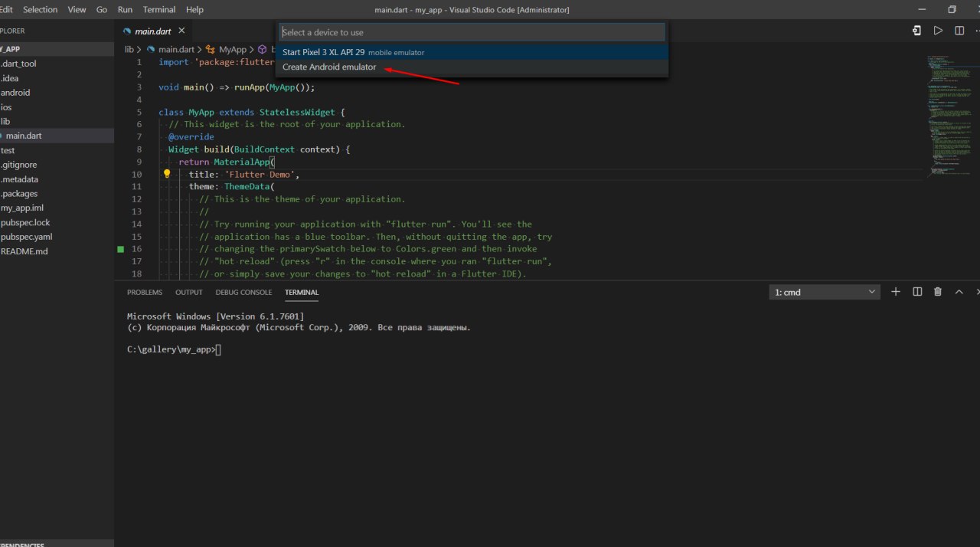Close the main.dart editor tab
The height and width of the screenshot is (547, 980).
pos(181,31)
